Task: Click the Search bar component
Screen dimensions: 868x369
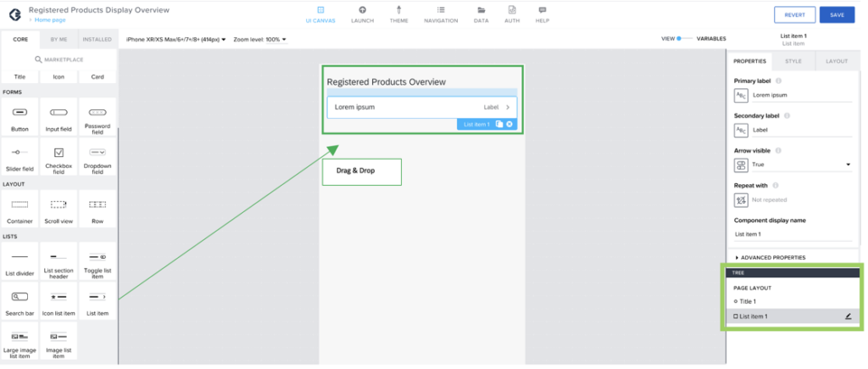Action: 19,297
